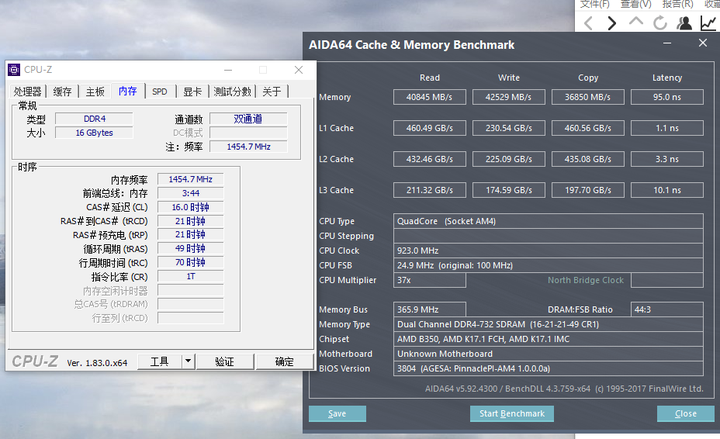Save the AIDA64 benchmark results
Viewport: 720px width, 439px height.
tap(338, 414)
